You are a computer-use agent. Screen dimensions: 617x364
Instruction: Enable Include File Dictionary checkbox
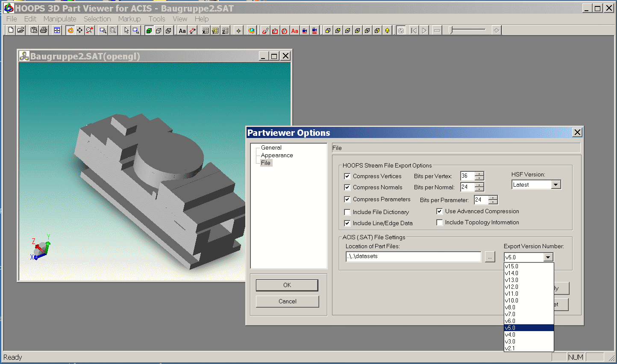(347, 212)
